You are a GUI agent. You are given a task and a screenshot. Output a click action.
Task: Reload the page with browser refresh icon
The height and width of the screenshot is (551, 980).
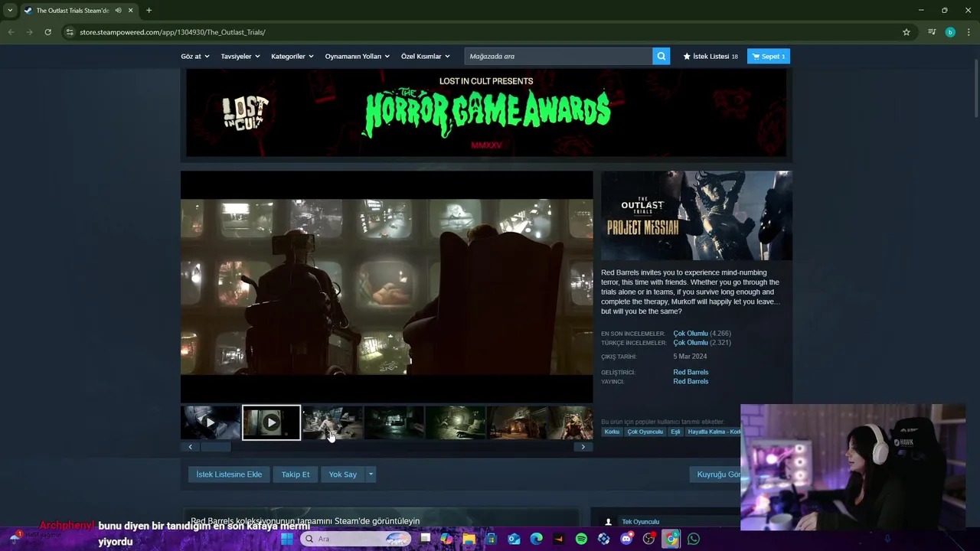(x=47, y=32)
